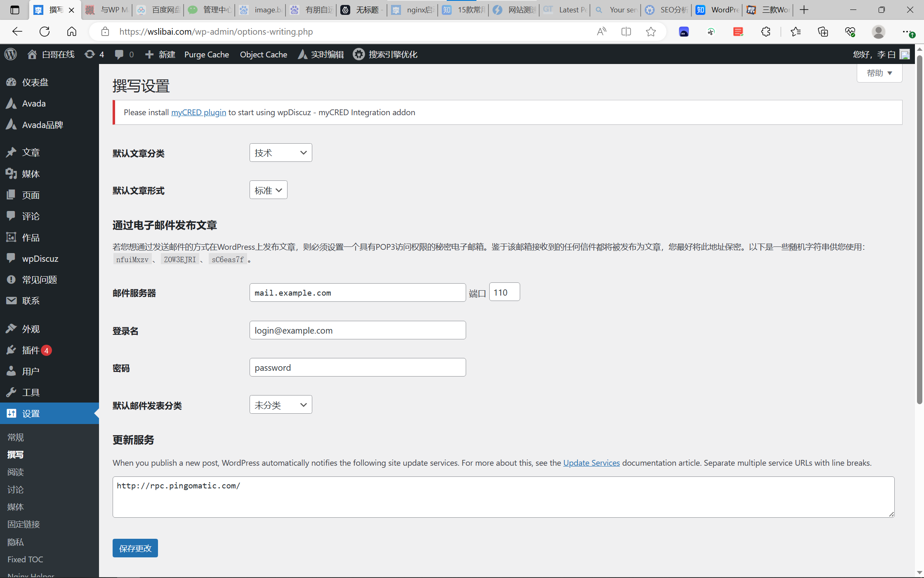Screen dimensions: 924x578
Task: Open the Plugins menu with badge 4
Action: pyautogui.click(x=31, y=350)
